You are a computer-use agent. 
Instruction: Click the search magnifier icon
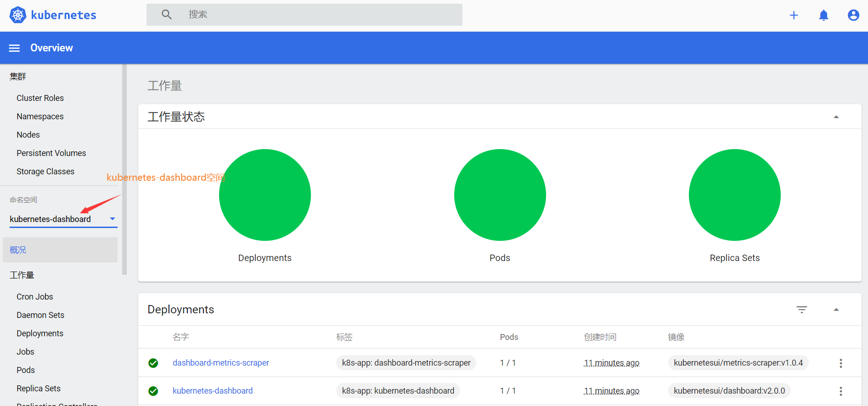[x=167, y=15]
